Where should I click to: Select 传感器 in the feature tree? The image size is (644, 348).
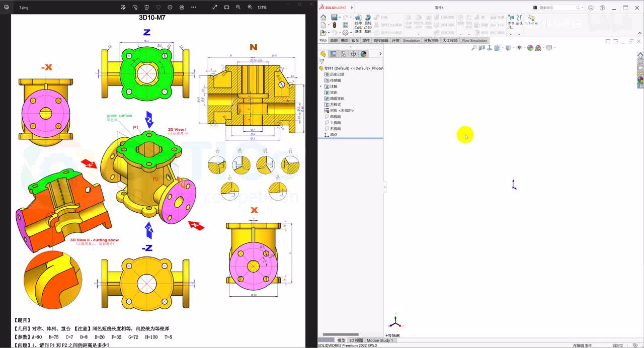point(333,80)
